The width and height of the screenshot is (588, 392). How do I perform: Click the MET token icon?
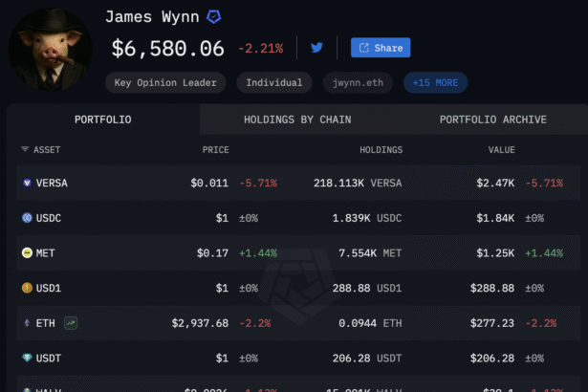(26, 252)
